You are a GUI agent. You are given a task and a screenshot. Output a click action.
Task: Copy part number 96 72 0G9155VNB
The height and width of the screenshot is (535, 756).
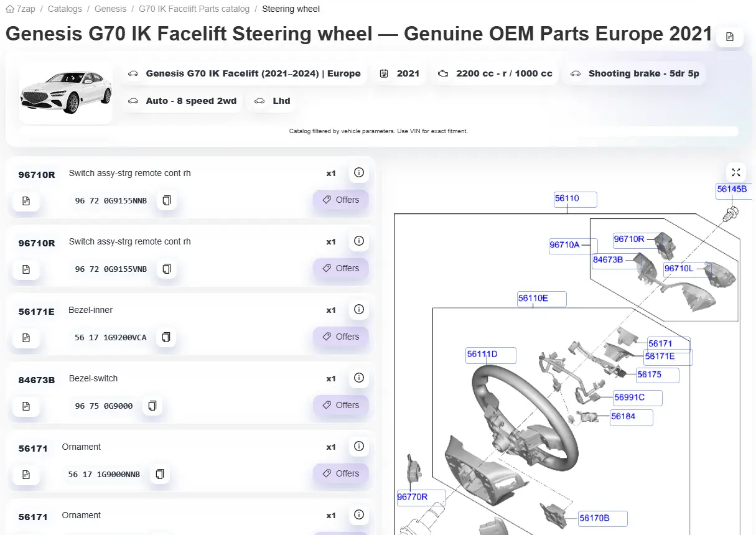click(166, 269)
